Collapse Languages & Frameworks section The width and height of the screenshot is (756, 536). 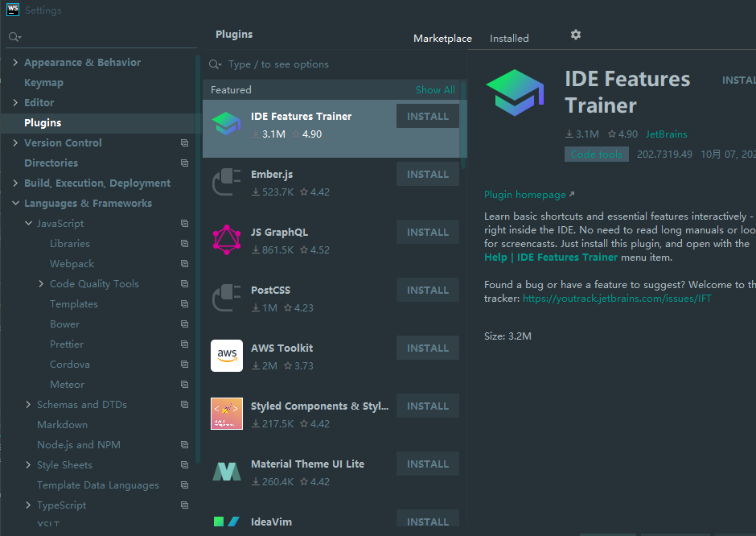[x=15, y=203]
